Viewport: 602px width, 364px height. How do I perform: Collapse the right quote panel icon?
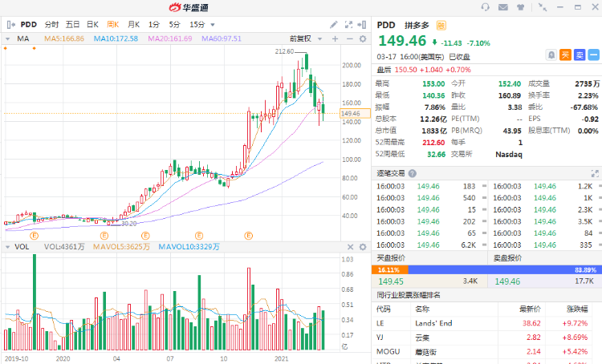click(362, 25)
